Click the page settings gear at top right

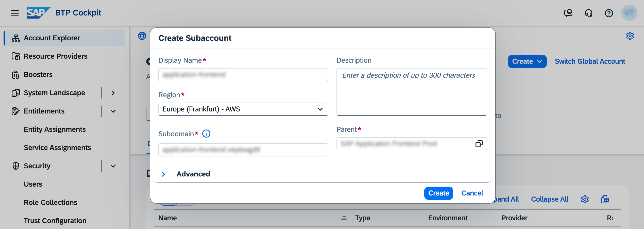coord(630,36)
